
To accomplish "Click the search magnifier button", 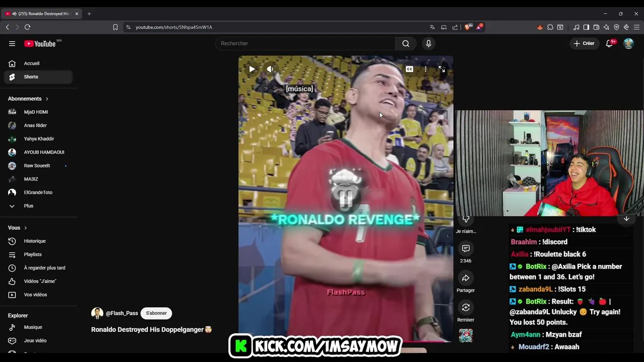I will point(406,43).
